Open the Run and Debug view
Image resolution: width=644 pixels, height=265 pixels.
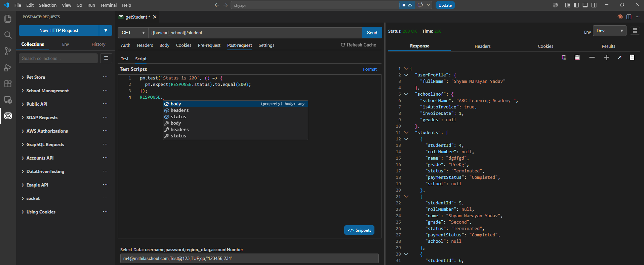point(8,68)
